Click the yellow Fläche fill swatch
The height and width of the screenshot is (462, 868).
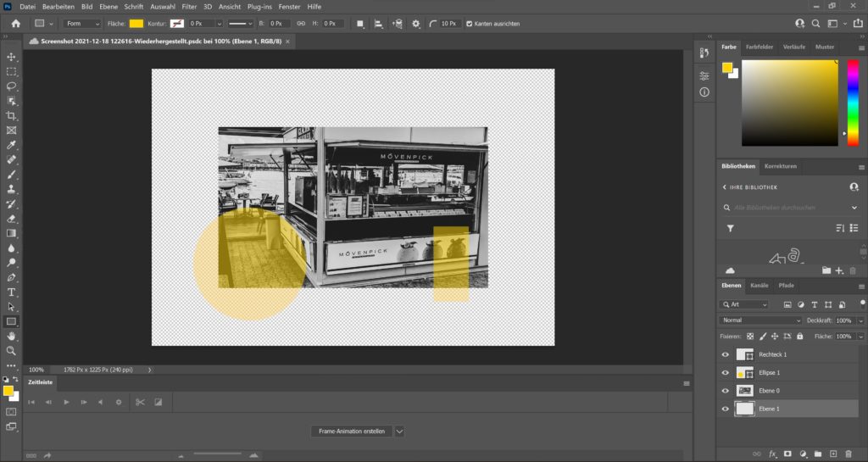click(x=136, y=24)
